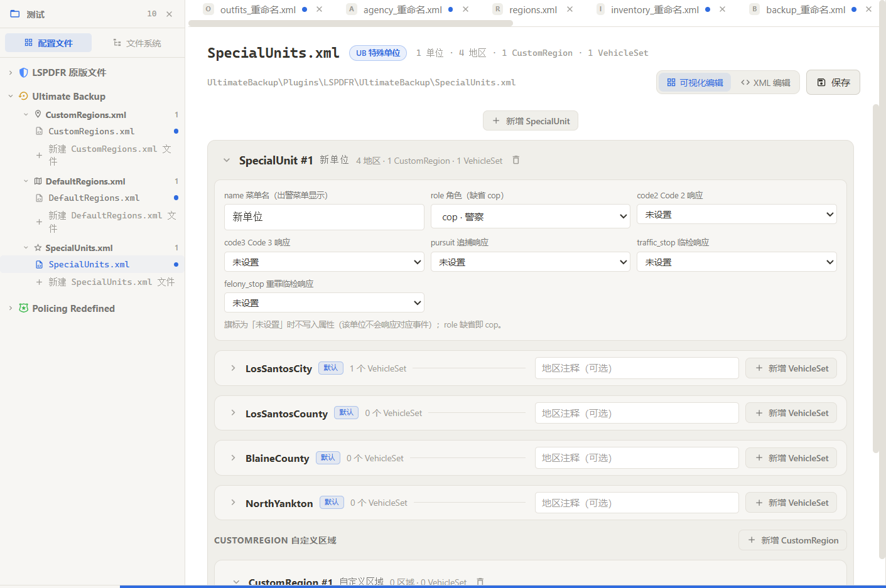Image resolution: width=886 pixels, height=588 pixels.
Task: Add a VehicleSet to BlaineCounty
Action: (791, 458)
